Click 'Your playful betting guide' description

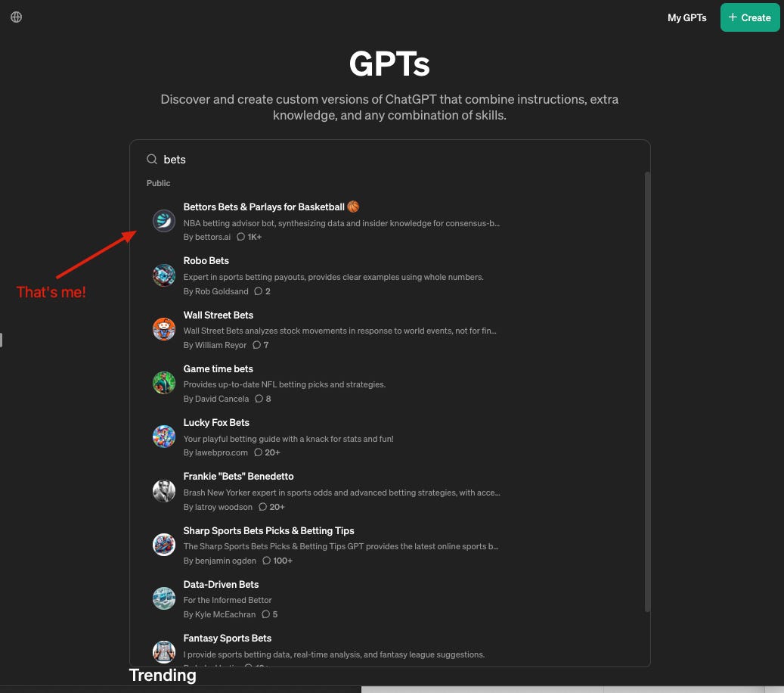coord(288,439)
